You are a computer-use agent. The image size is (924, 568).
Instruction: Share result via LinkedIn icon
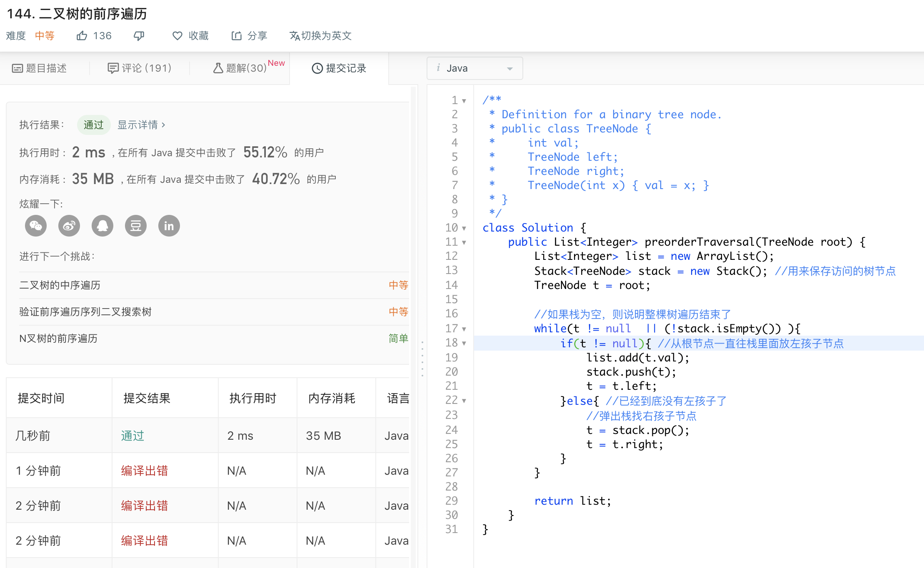169,226
